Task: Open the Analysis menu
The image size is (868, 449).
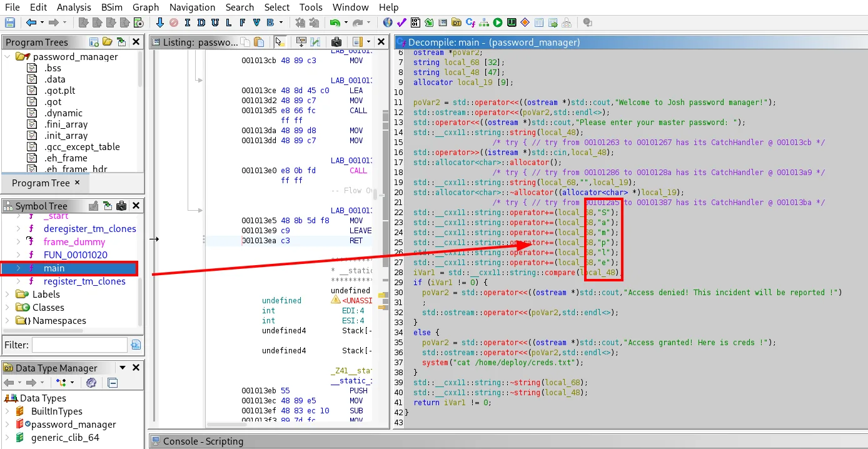Action: pyautogui.click(x=74, y=8)
